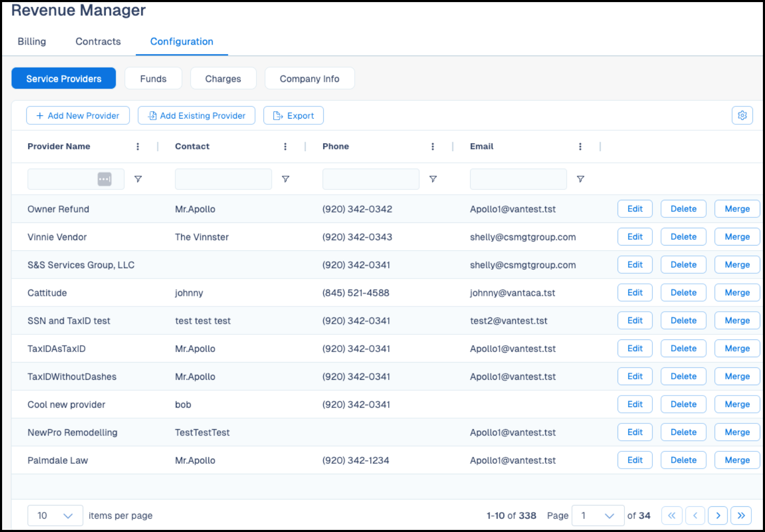Open Provider Name column menu dots
Screen dimensions: 765x532
[x=138, y=146]
